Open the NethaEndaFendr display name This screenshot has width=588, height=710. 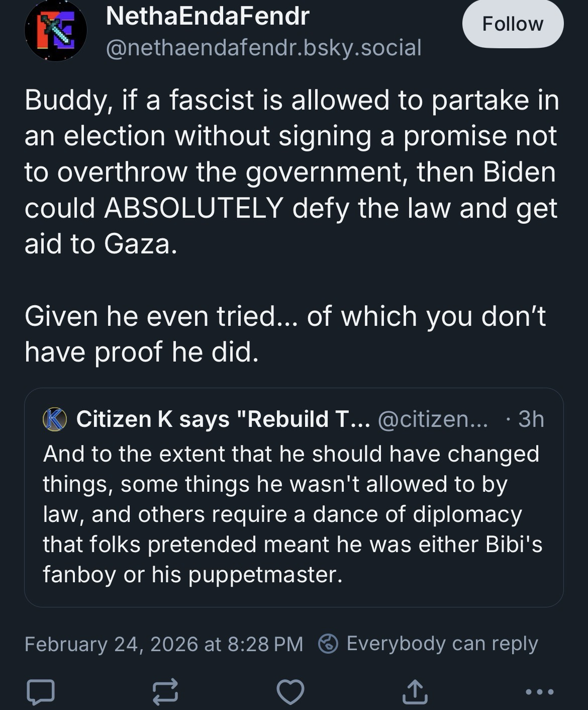[x=208, y=16]
